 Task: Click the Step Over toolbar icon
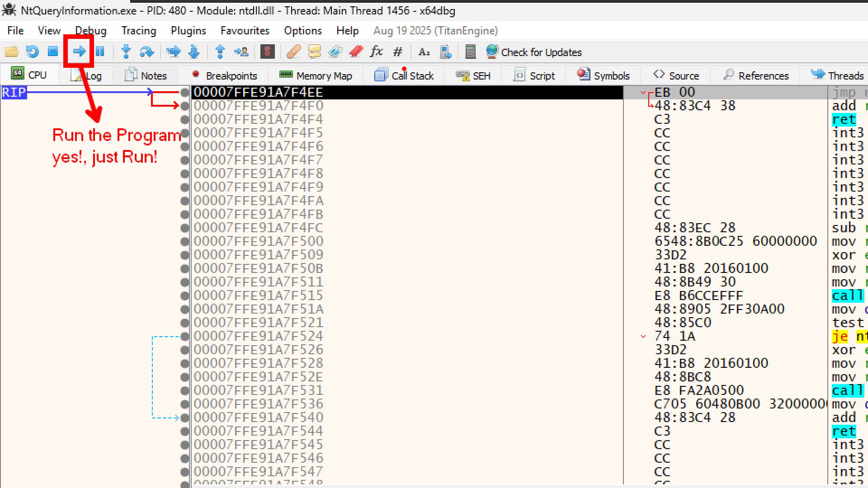146,52
